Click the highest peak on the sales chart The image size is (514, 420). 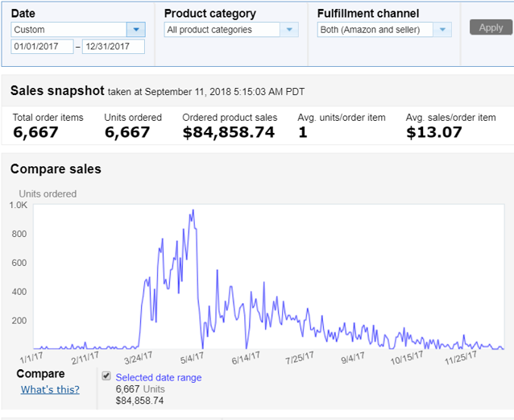pyautogui.click(x=192, y=211)
